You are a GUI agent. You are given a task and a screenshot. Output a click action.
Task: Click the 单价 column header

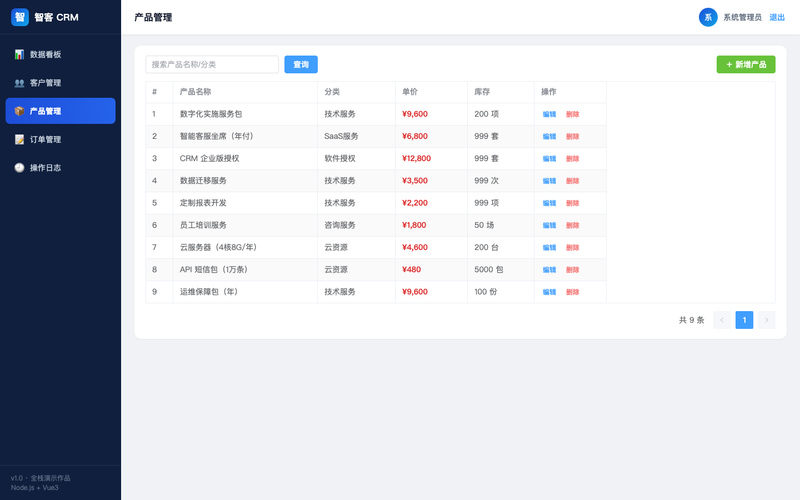tap(410, 92)
